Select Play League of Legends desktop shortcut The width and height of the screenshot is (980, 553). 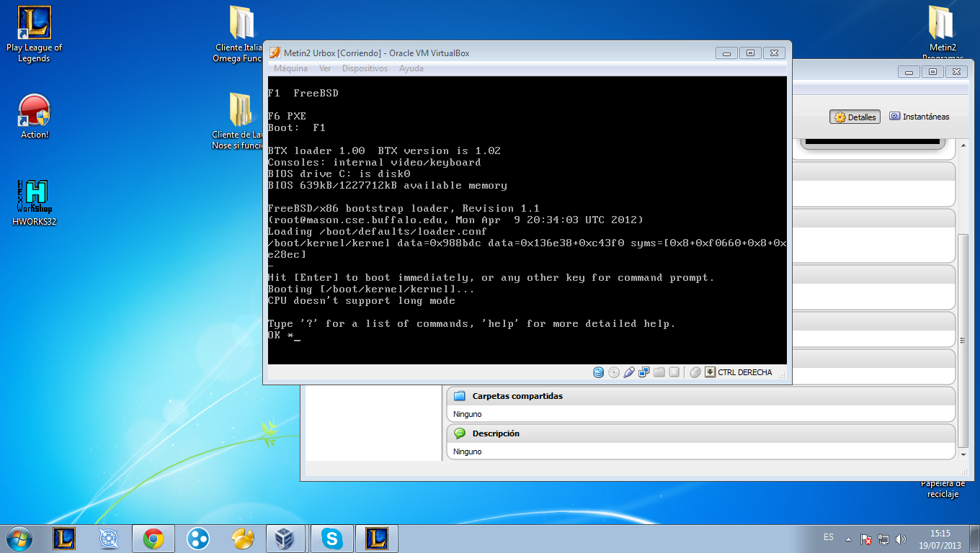coord(34,34)
